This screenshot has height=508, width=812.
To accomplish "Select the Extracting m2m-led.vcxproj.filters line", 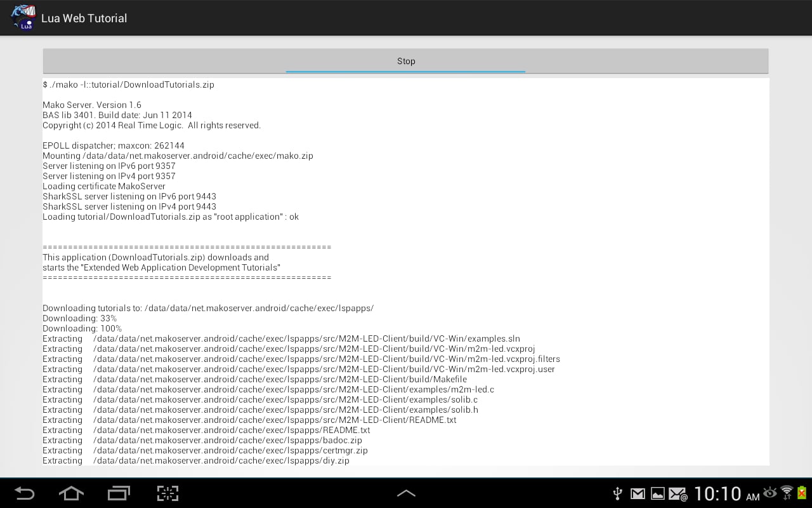I will click(x=301, y=359).
